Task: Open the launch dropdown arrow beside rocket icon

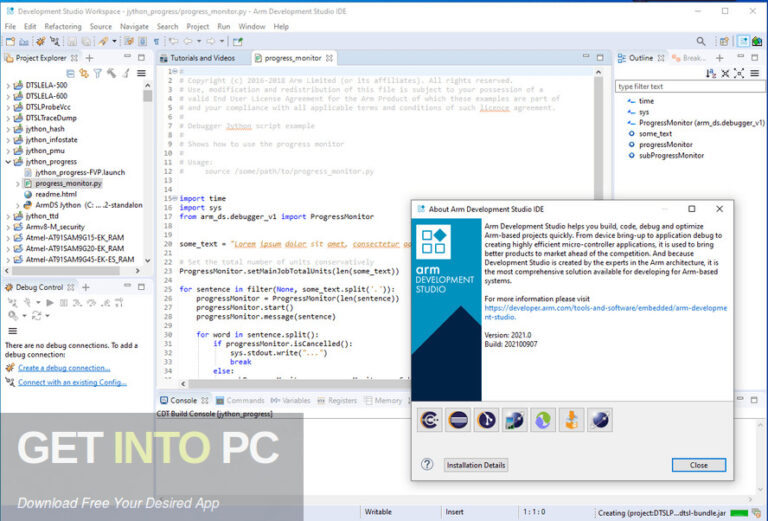Action: [x=114, y=42]
